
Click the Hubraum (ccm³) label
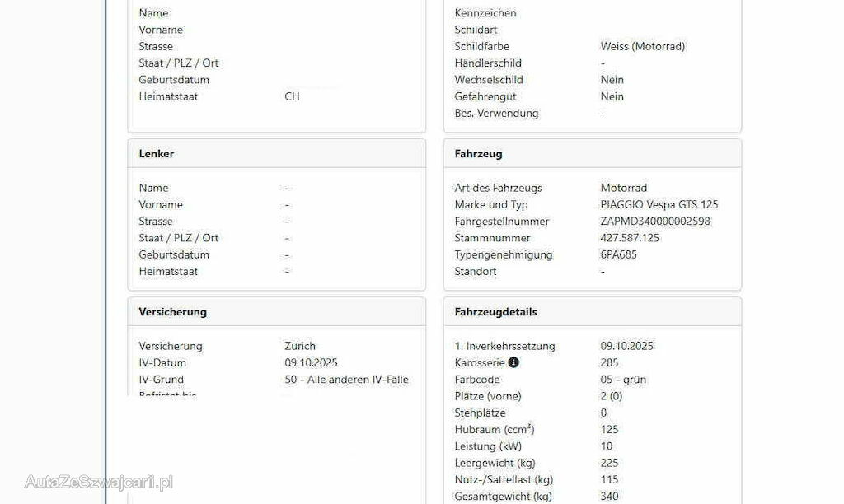tap(494, 430)
